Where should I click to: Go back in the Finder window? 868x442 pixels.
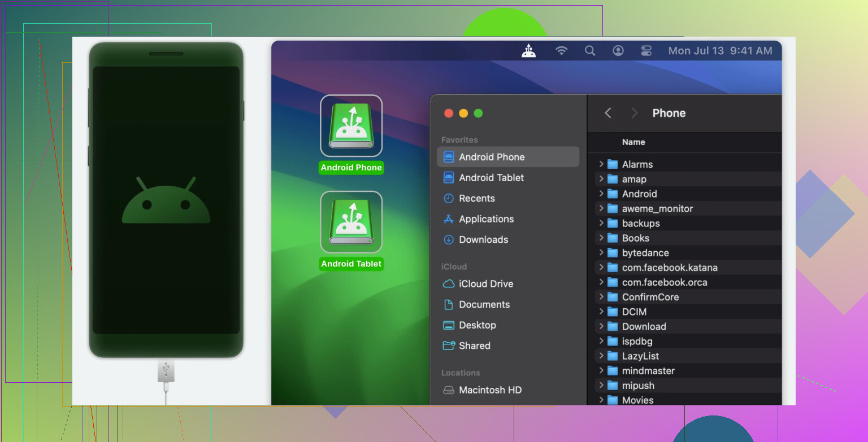[x=608, y=113]
